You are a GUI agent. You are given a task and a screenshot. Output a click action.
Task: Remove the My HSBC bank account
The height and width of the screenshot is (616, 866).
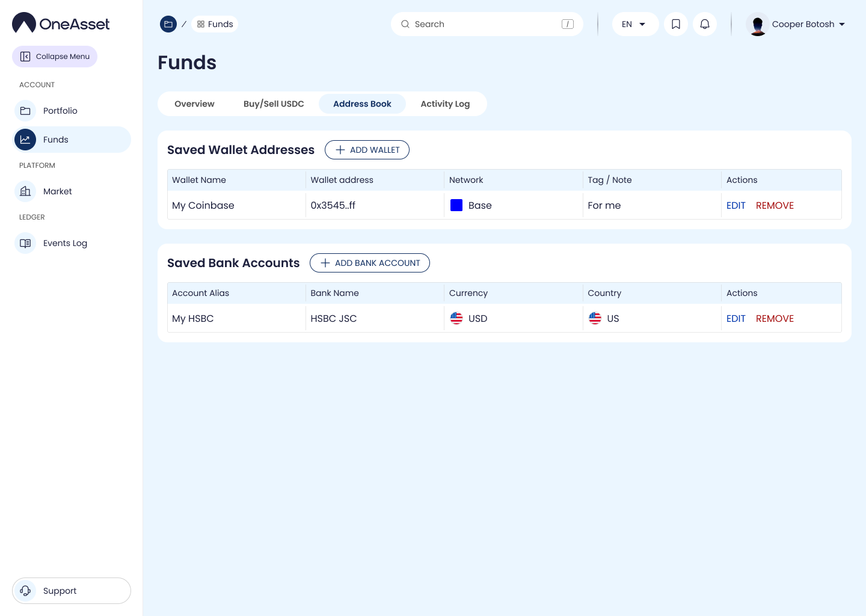(x=775, y=319)
